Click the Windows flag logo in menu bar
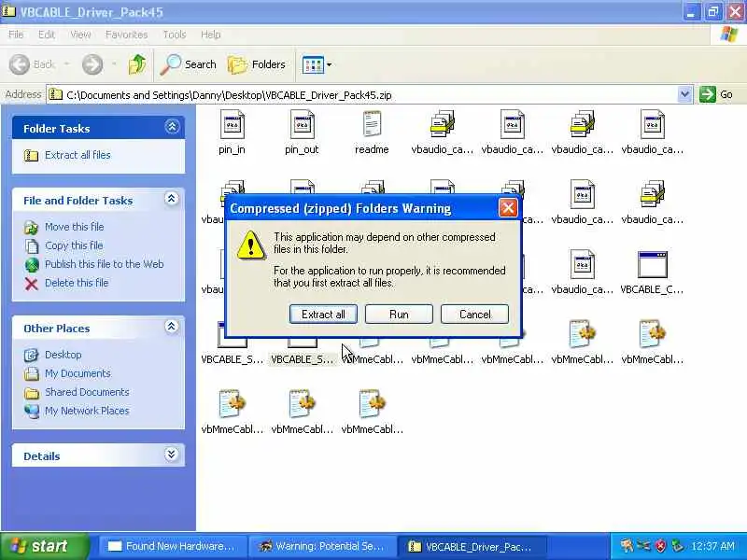747x560 pixels. coord(728,34)
